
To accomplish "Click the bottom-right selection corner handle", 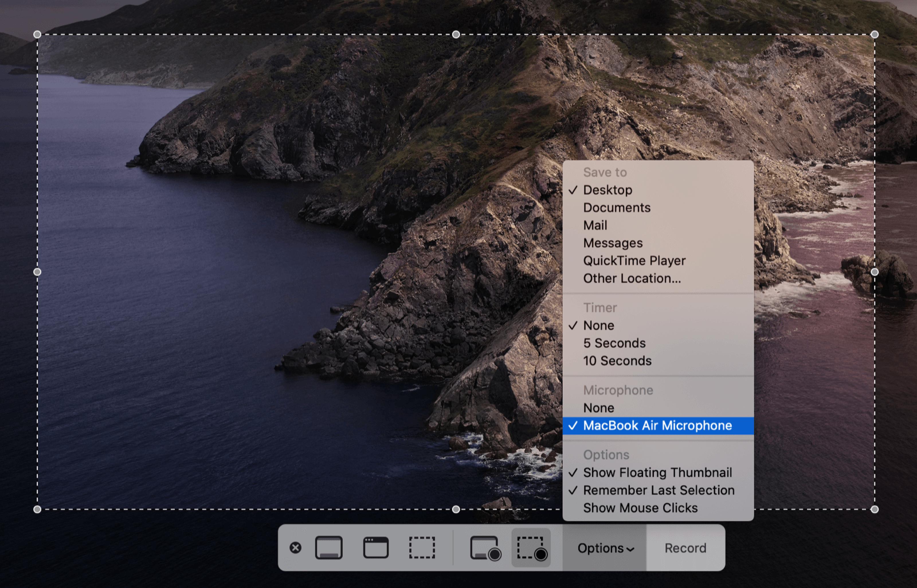I will pyautogui.click(x=875, y=509).
